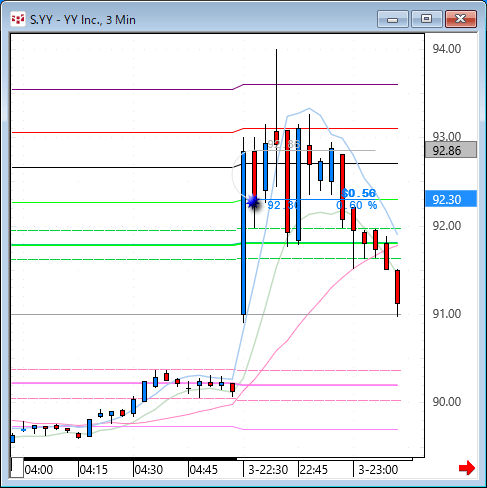Click the $0.56 profit label

(359, 193)
